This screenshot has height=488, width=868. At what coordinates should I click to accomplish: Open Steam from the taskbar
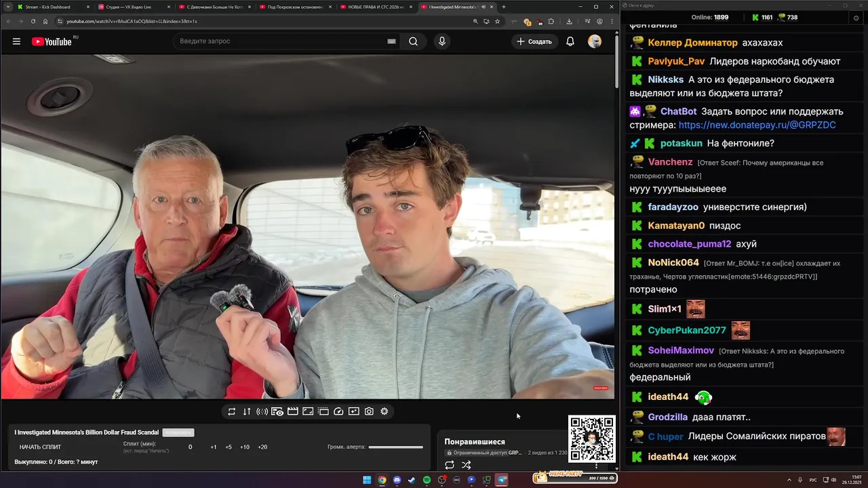coord(412,480)
